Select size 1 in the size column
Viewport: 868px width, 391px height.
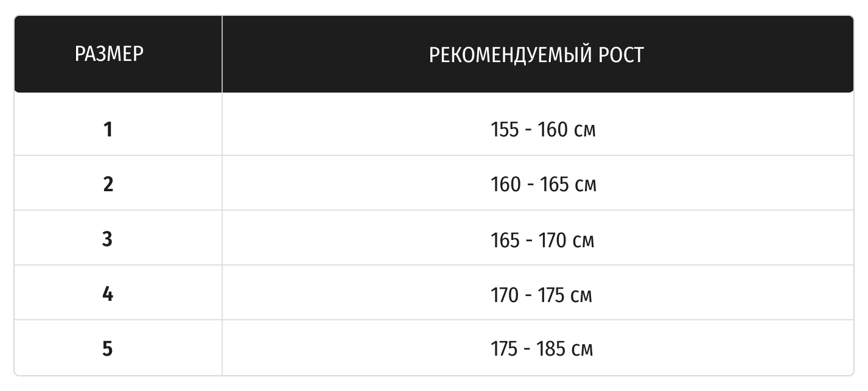coord(108,129)
